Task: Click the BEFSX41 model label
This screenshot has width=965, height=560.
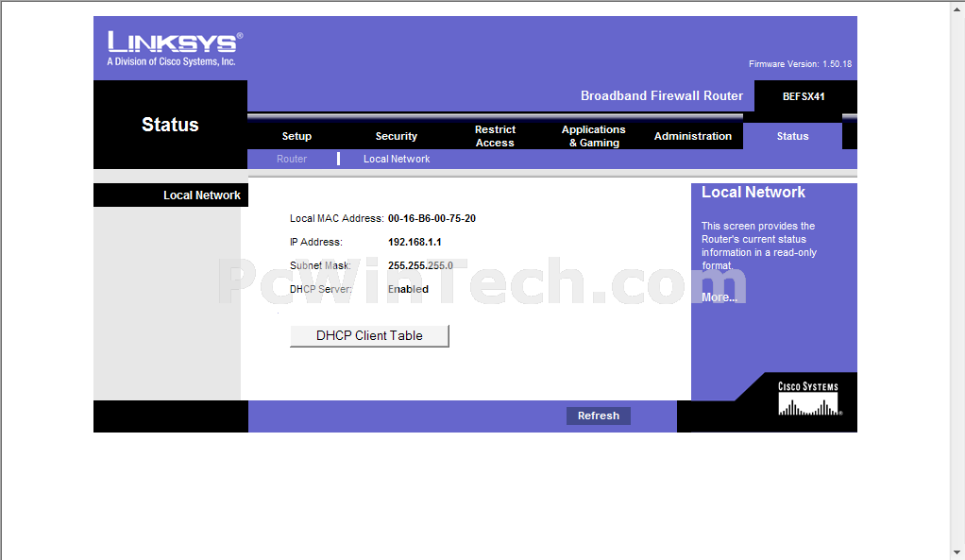Action: (804, 96)
